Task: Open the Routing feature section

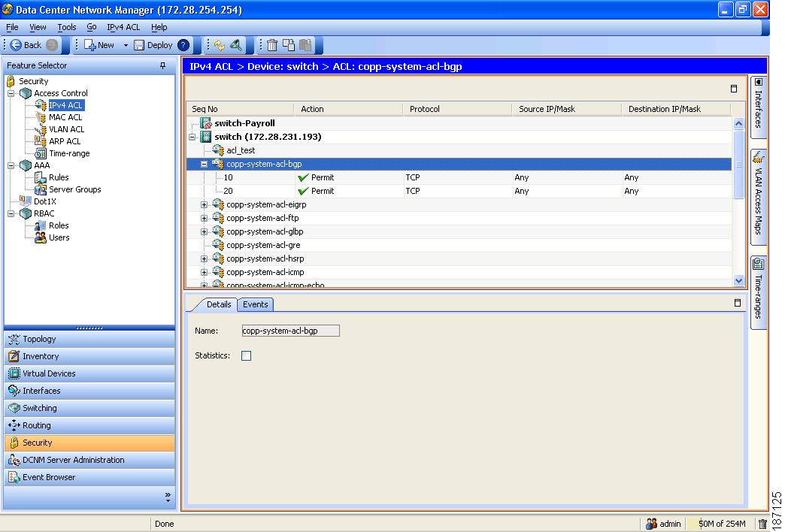Action: click(x=37, y=425)
